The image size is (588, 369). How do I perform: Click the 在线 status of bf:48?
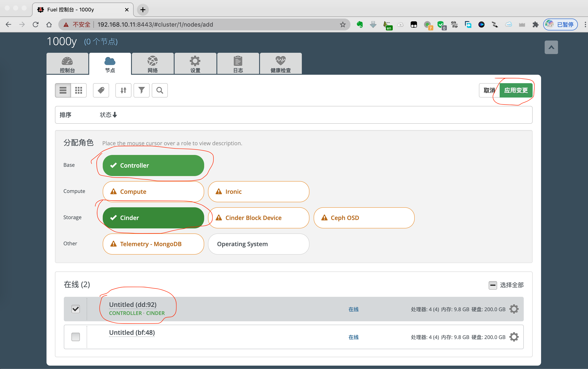[x=353, y=337]
